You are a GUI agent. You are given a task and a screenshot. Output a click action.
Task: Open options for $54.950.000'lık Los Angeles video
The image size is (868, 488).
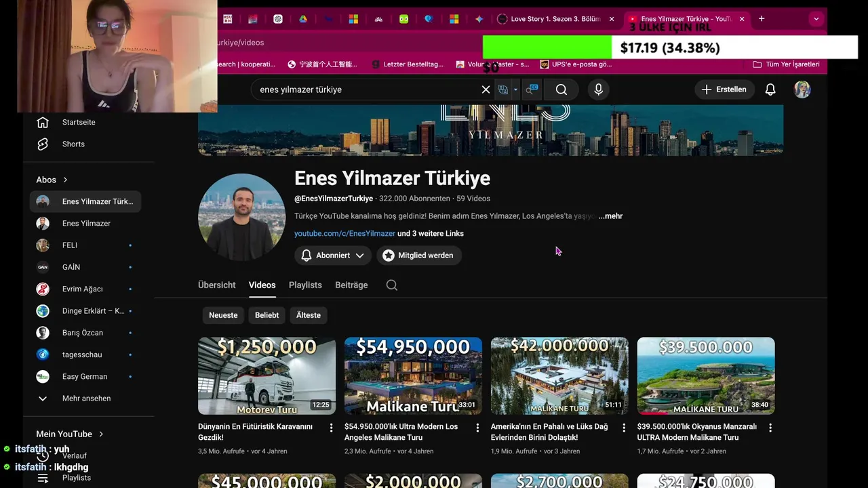[477, 428]
